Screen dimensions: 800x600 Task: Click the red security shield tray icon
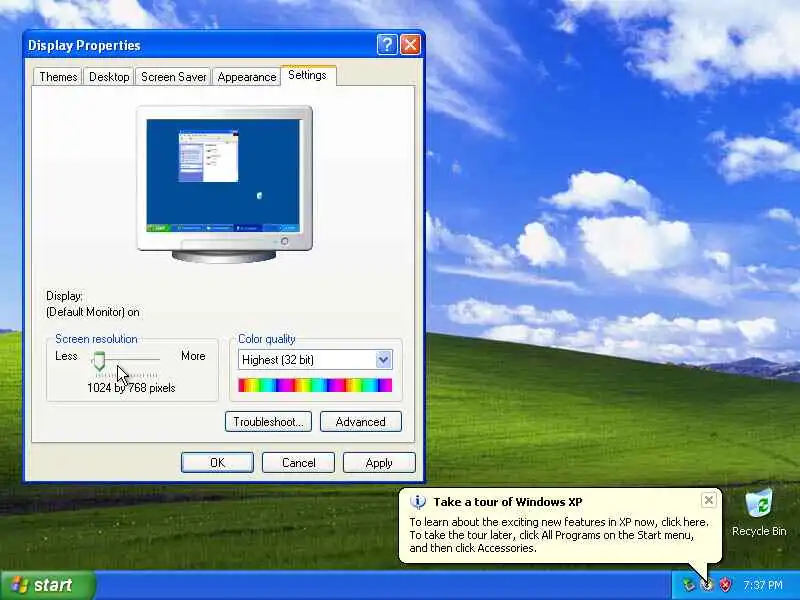(724, 585)
